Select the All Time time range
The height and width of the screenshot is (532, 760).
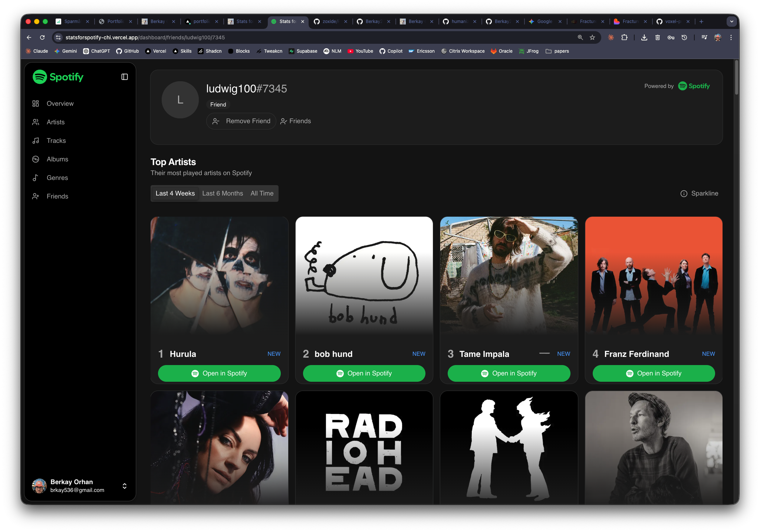tap(262, 193)
